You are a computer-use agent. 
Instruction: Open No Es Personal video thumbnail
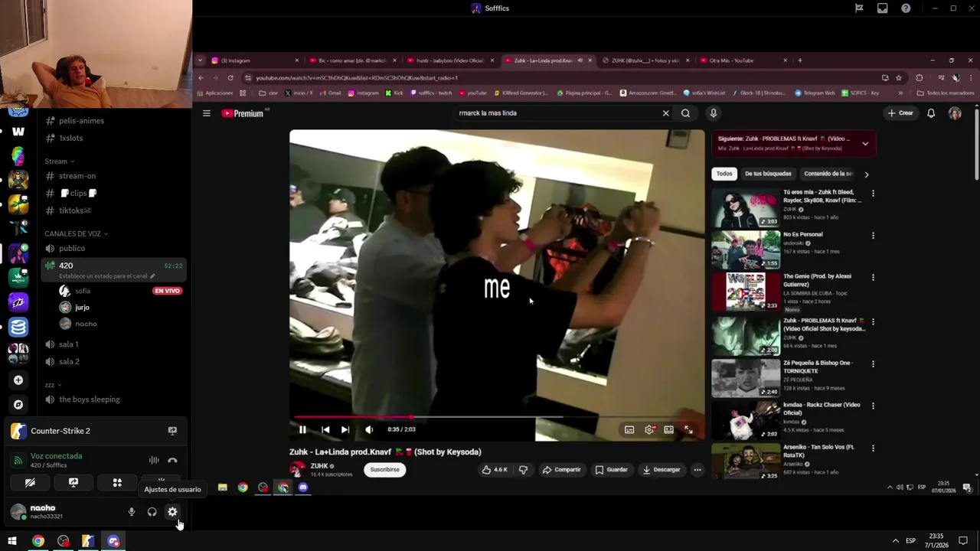tap(746, 249)
